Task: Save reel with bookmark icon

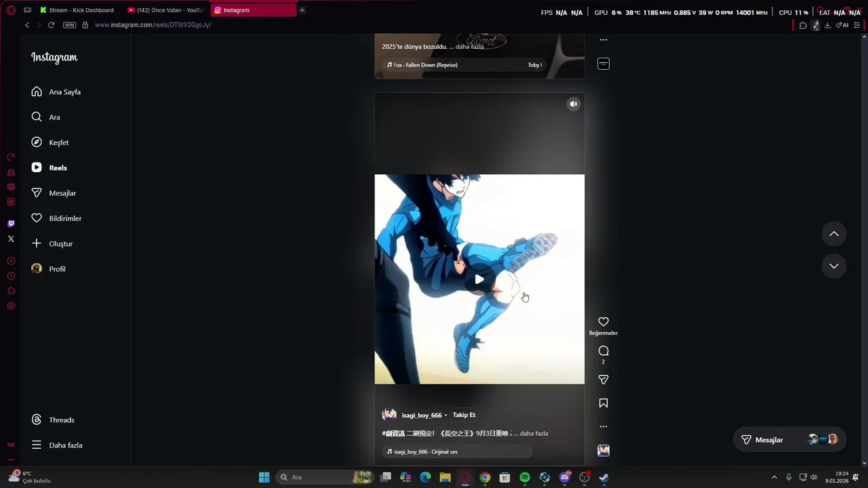Action: [604, 403]
